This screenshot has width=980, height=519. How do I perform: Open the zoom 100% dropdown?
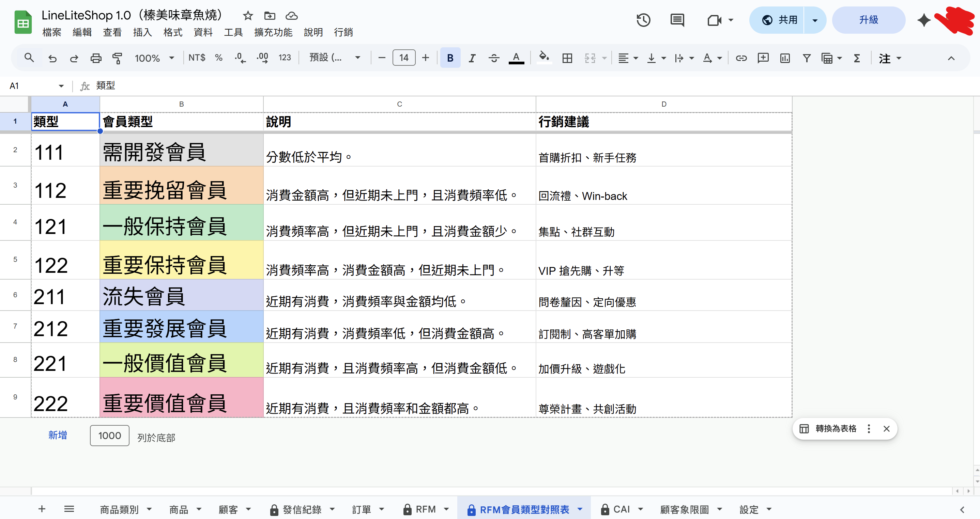154,58
